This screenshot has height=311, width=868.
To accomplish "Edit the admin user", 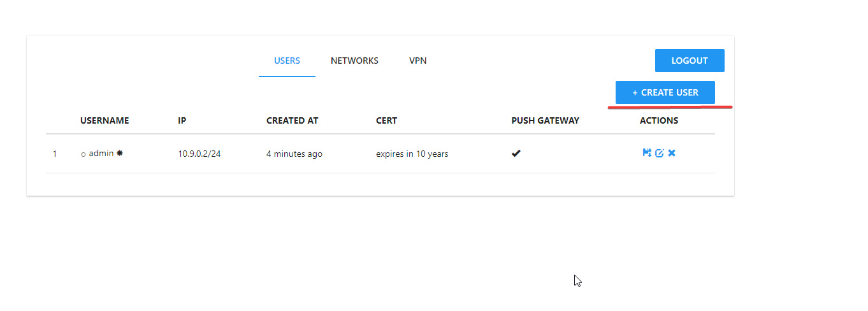I will 660,153.
